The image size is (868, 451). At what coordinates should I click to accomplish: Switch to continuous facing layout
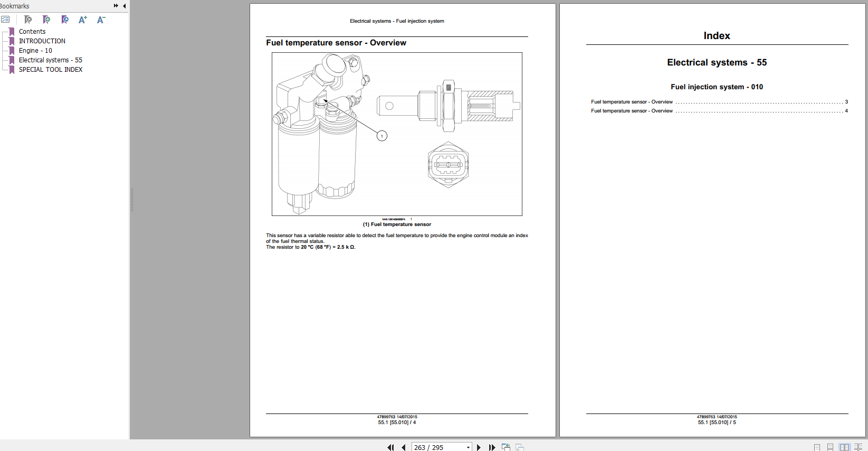click(x=858, y=447)
